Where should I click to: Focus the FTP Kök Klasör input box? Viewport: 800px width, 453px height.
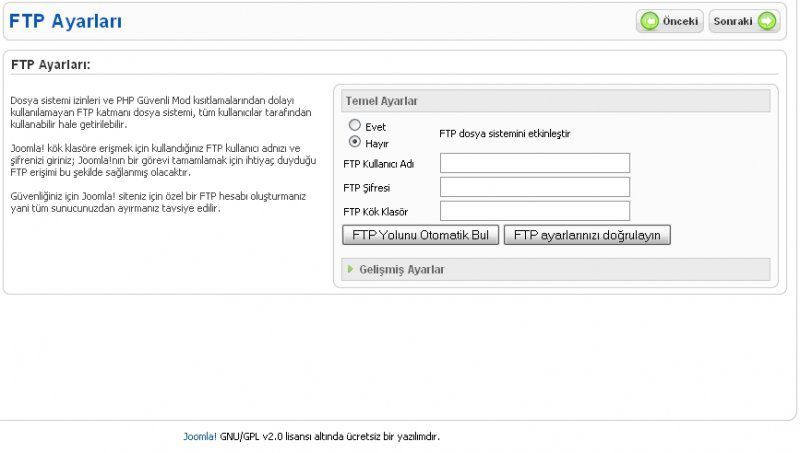pyautogui.click(x=534, y=211)
